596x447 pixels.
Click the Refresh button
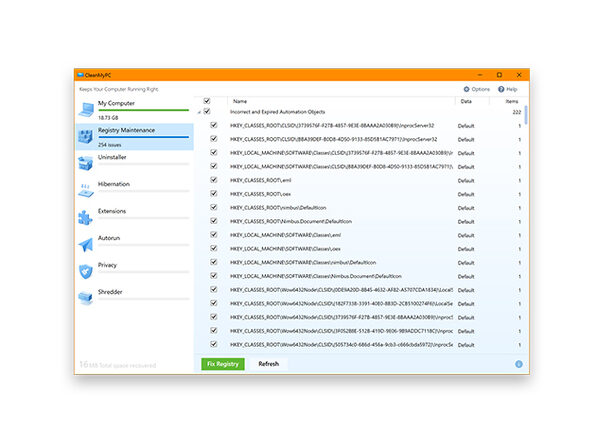[x=269, y=364]
